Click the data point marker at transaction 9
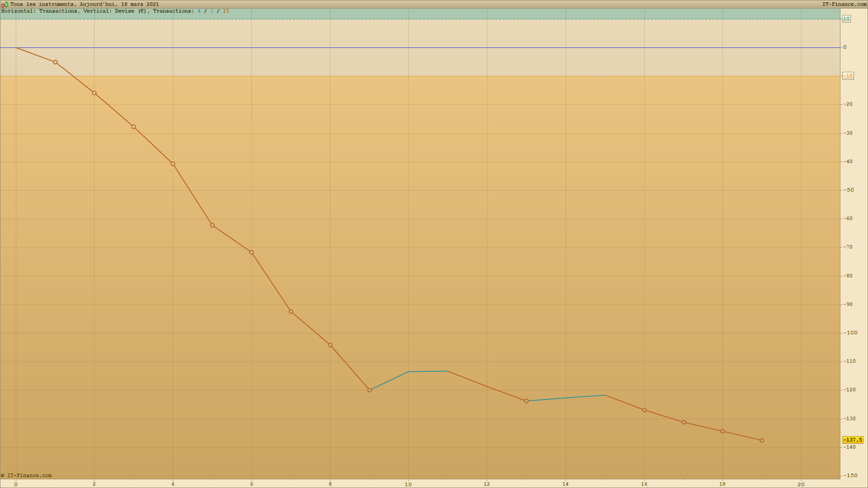868x488 pixels. (x=369, y=390)
